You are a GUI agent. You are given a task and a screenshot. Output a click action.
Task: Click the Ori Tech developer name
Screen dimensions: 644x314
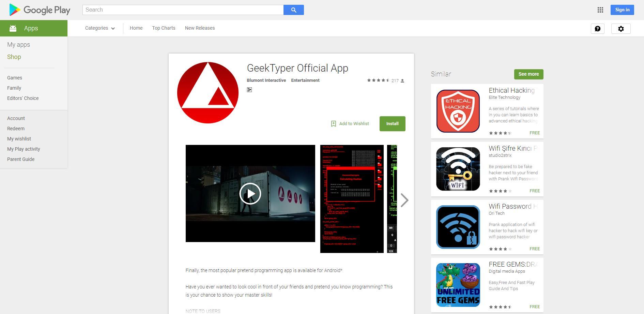(497, 213)
